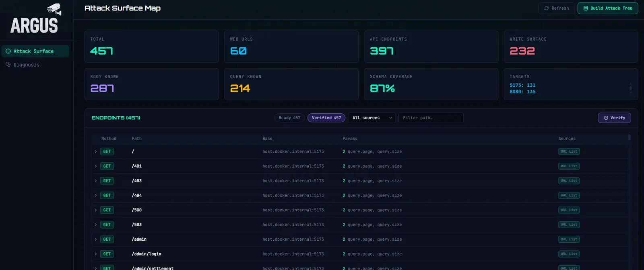Expand the /503 endpoint row
This screenshot has height=270, width=644.
point(96,225)
